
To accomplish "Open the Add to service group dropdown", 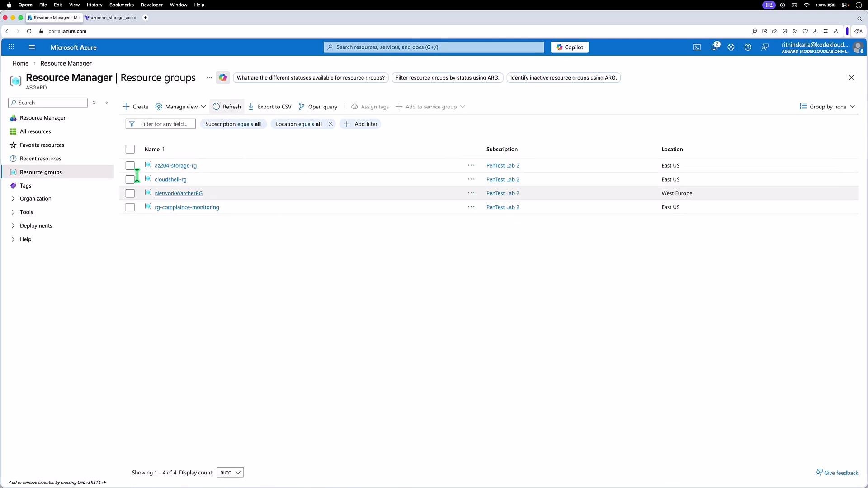I will click(x=430, y=107).
